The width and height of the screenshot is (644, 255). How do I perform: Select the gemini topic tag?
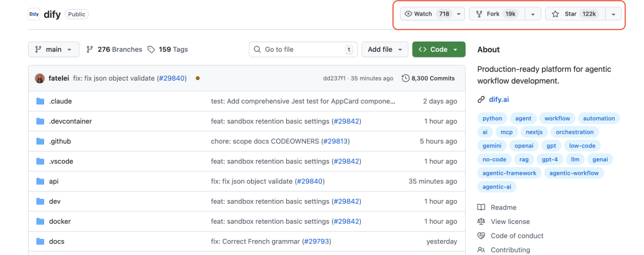coord(491,146)
